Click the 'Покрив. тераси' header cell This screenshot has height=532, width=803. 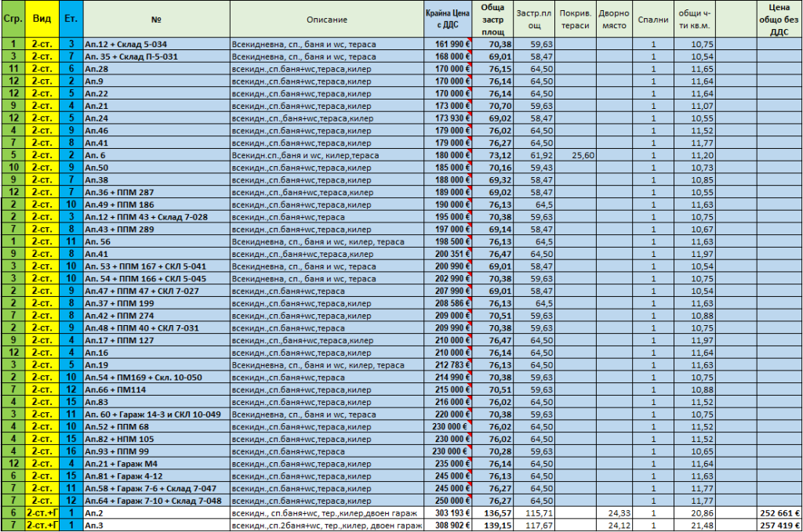[576, 18]
